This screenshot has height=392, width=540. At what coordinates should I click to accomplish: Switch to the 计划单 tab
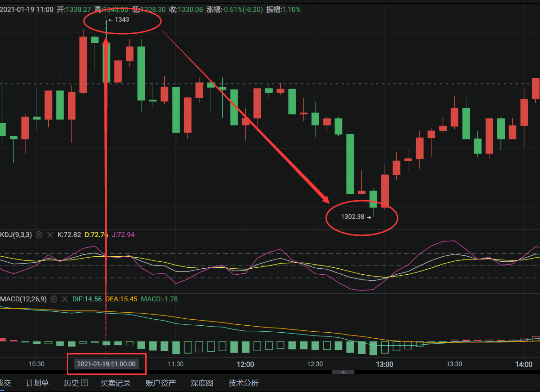click(x=37, y=383)
